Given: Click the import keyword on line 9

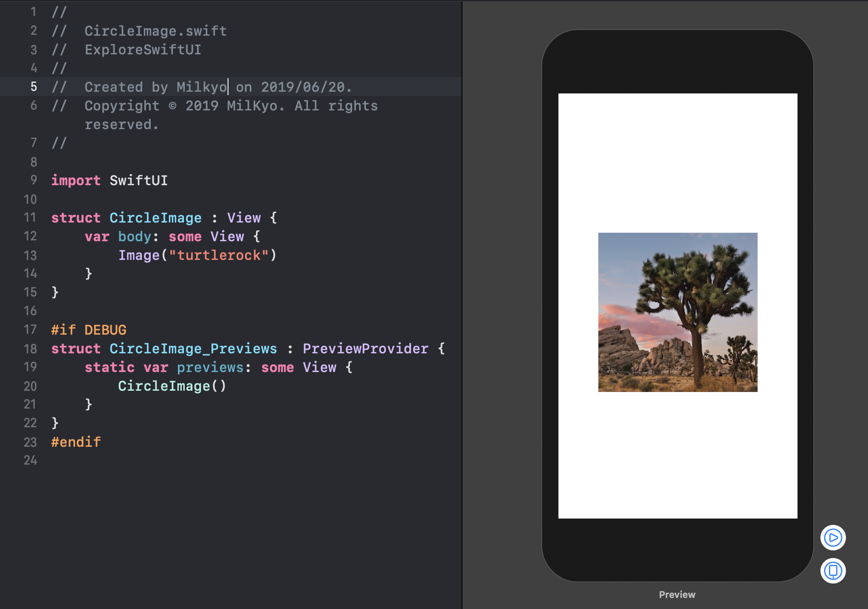Looking at the screenshot, I should coord(76,180).
